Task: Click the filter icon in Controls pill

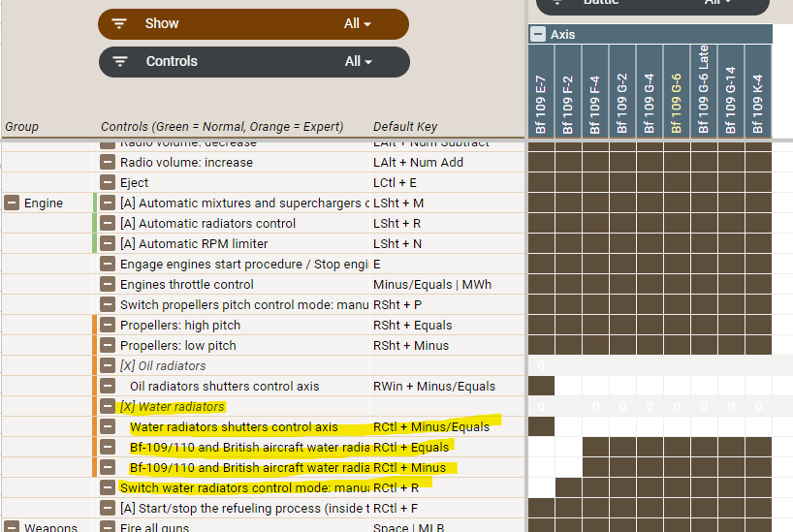Action: pyautogui.click(x=120, y=62)
